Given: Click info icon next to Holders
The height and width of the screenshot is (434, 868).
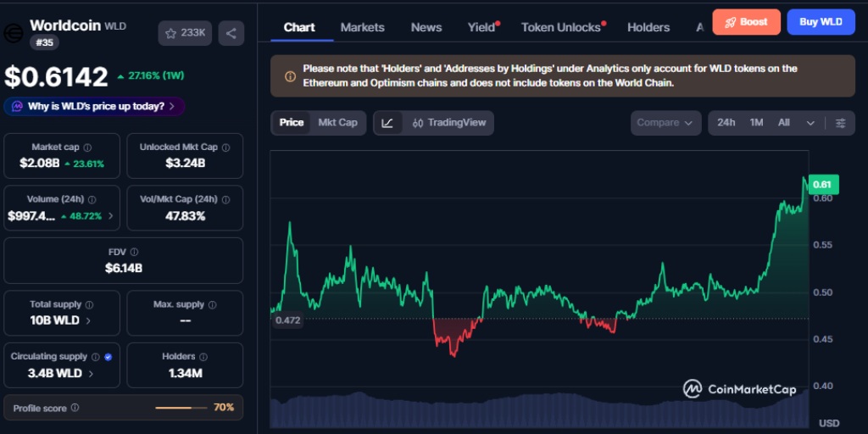Looking at the screenshot, I should point(203,357).
